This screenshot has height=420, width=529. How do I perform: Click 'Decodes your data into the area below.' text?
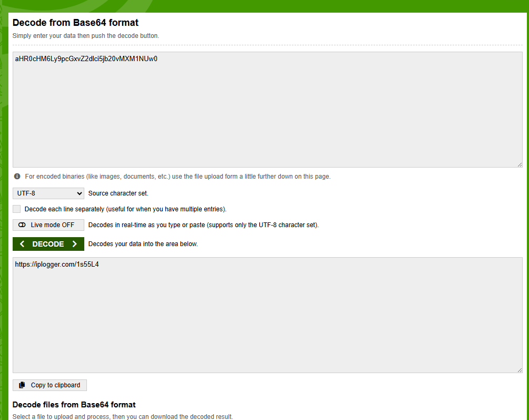click(143, 244)
